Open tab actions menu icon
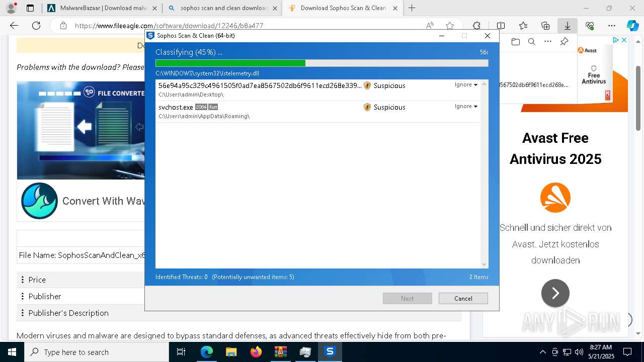The height and width of the screenshot is (362, 644). click(30, 8)
